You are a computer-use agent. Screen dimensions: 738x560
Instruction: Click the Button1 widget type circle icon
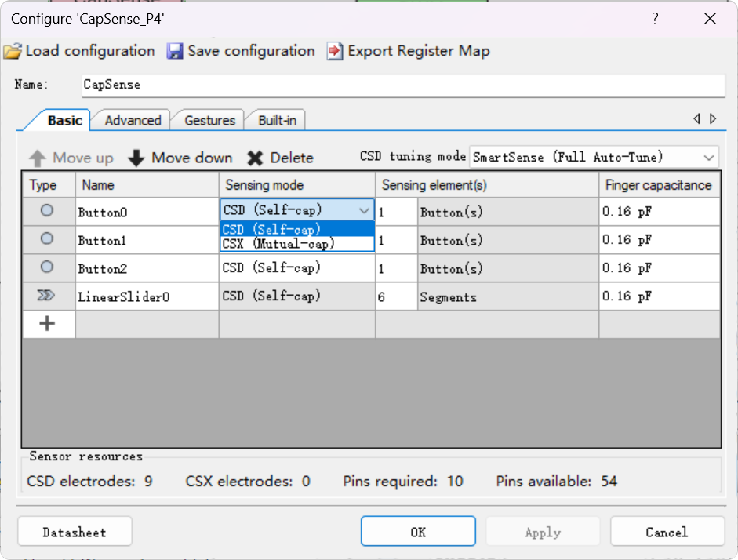[x=46, y=238]
